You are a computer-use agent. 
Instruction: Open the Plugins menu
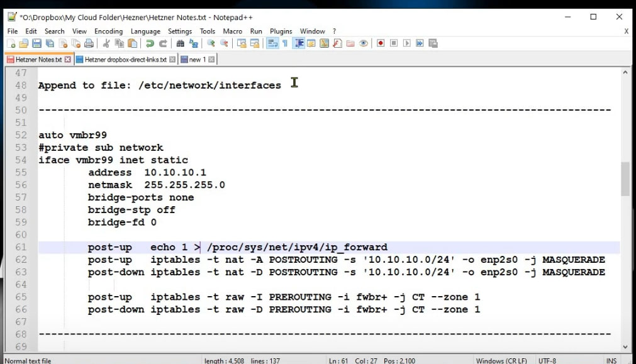point(281,31)
